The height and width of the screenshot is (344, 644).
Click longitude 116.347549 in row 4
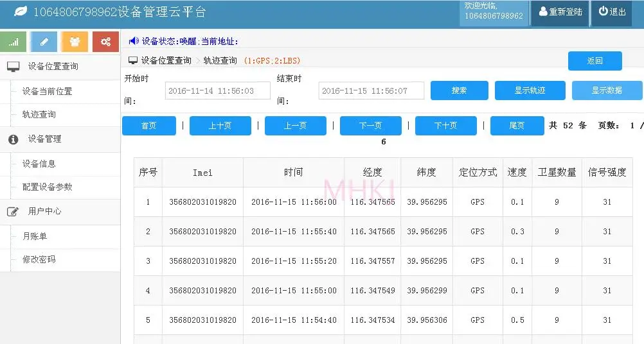pos(373,291)
